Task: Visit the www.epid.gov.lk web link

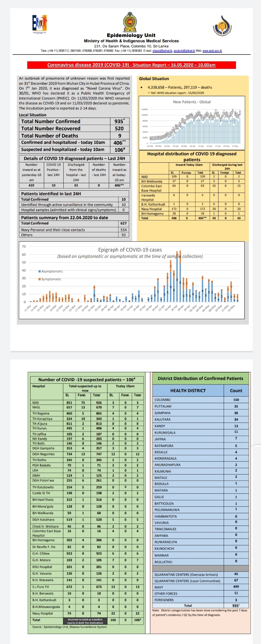Action: 212,51
